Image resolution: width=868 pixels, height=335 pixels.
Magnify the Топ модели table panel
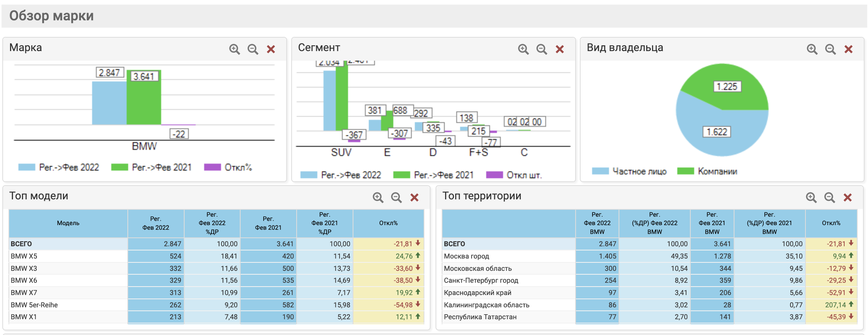(x=378, y=197)
